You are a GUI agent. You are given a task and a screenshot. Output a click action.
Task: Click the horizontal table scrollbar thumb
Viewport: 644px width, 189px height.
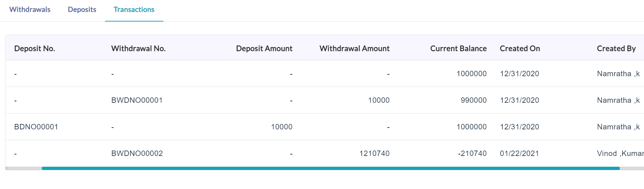pos(331,168)
